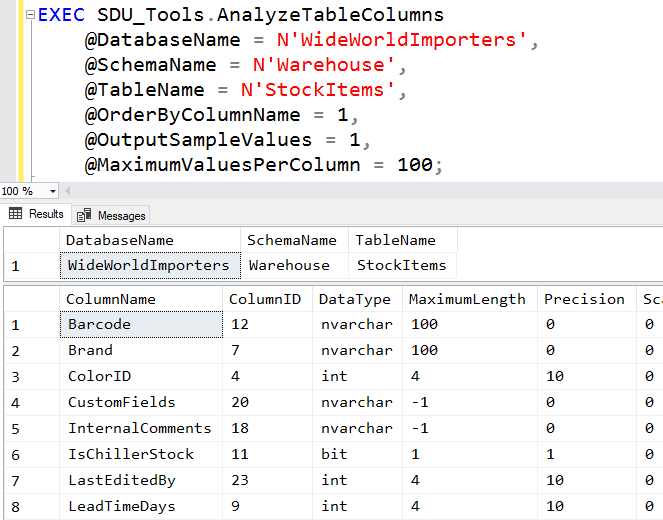Click the Results grid icon
Screen dimensions: 663x520
(x=15, y=213)
